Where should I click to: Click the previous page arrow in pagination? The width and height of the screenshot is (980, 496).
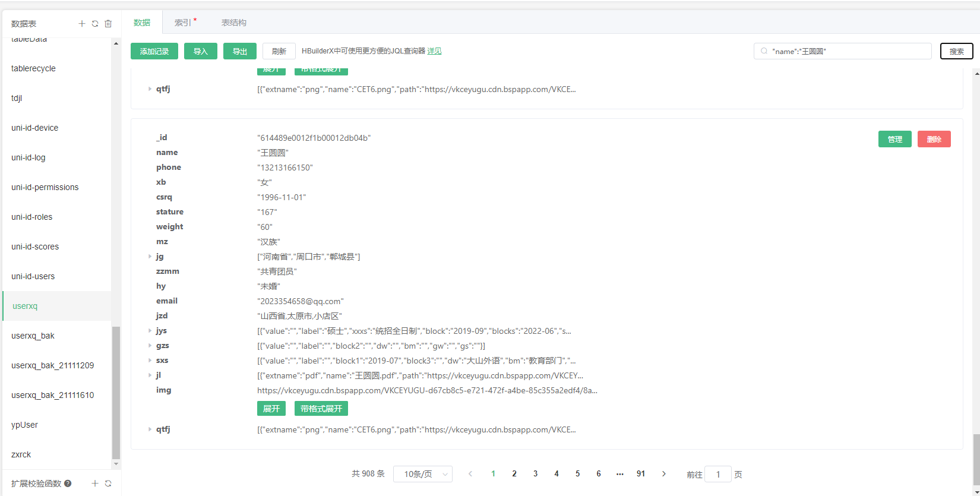470,474
